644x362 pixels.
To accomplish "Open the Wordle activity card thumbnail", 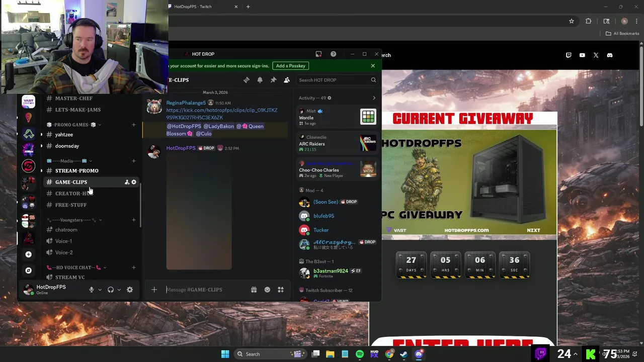I will [368, 117].
